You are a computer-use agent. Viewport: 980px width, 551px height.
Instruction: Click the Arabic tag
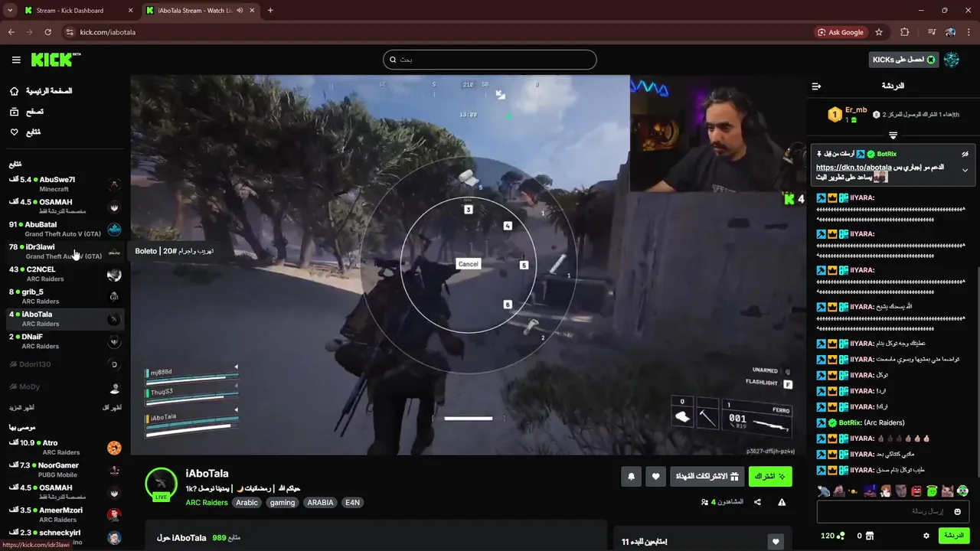click(247, 503)
